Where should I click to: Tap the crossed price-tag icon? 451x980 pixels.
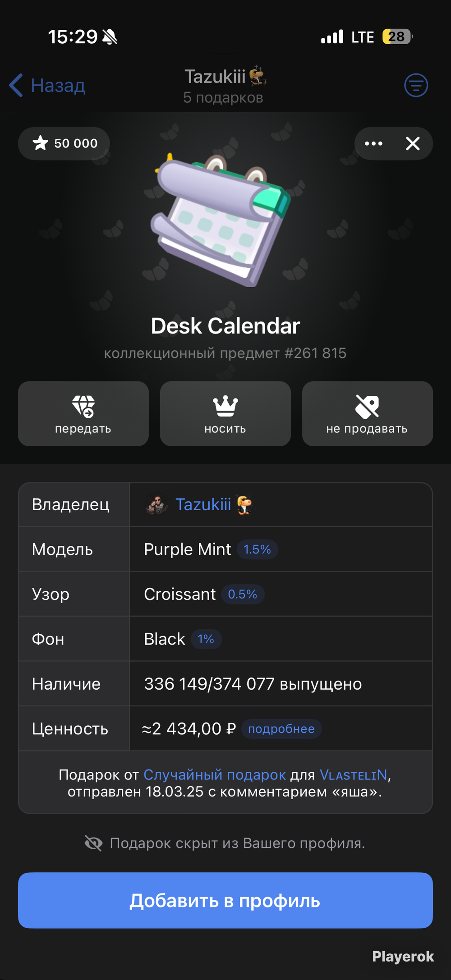367,406
